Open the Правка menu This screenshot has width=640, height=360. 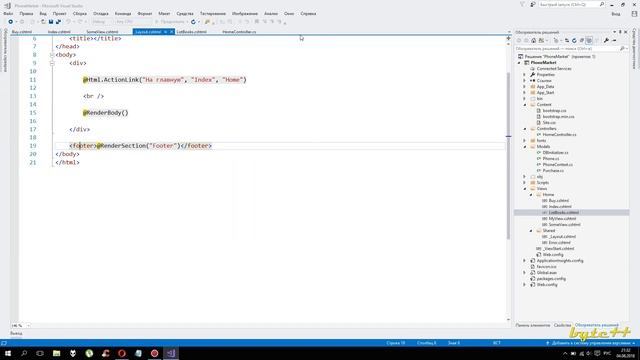point(26,13)
